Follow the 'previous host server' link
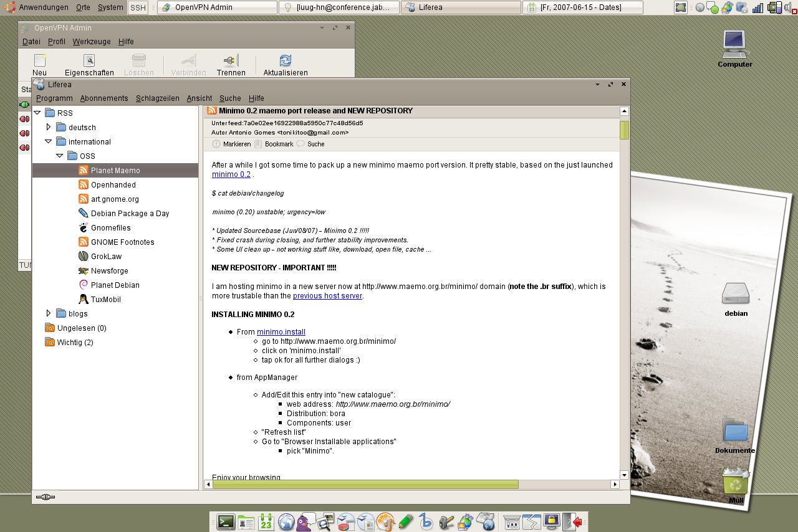Image resolution: width=798 pixels, height=532 pixels. pyautogui.click(x=327, y=296)
